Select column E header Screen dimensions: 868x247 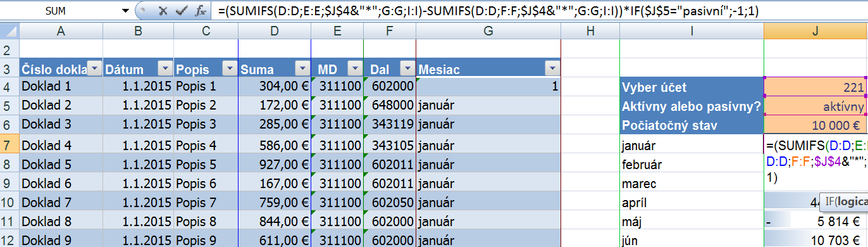tap(337, 30)
